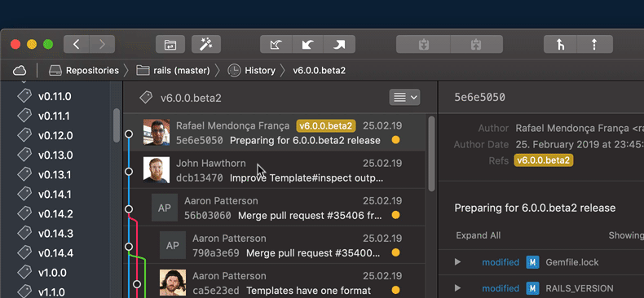644x298 pixels.
Task: Click the cloud services icon
Action: tap(20, 71)
